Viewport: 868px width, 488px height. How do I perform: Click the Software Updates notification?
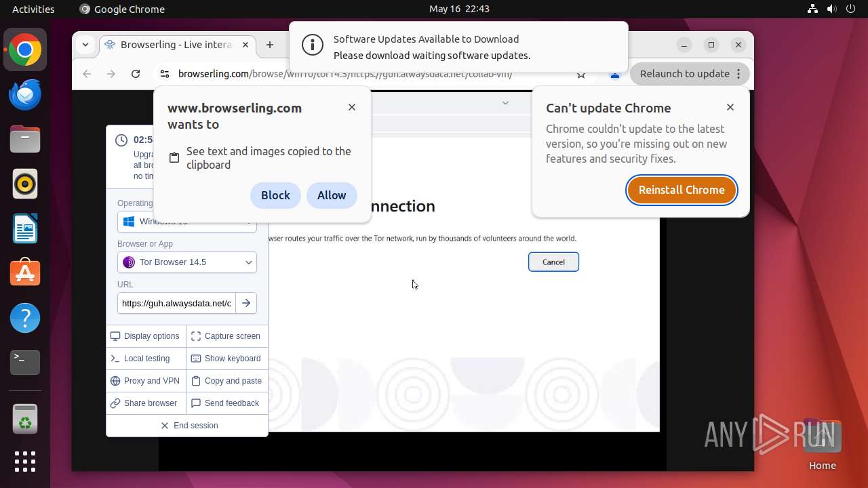coord(458,47)
